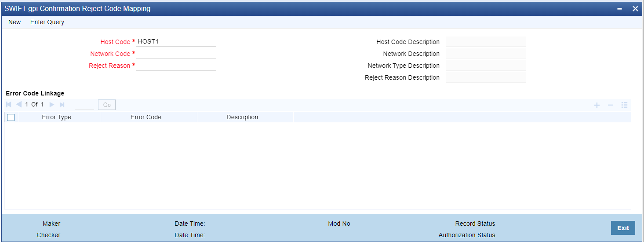The width and height of the screenshot is (644, 242).
Task: Click the Network Description field
Action: [486, 54]
